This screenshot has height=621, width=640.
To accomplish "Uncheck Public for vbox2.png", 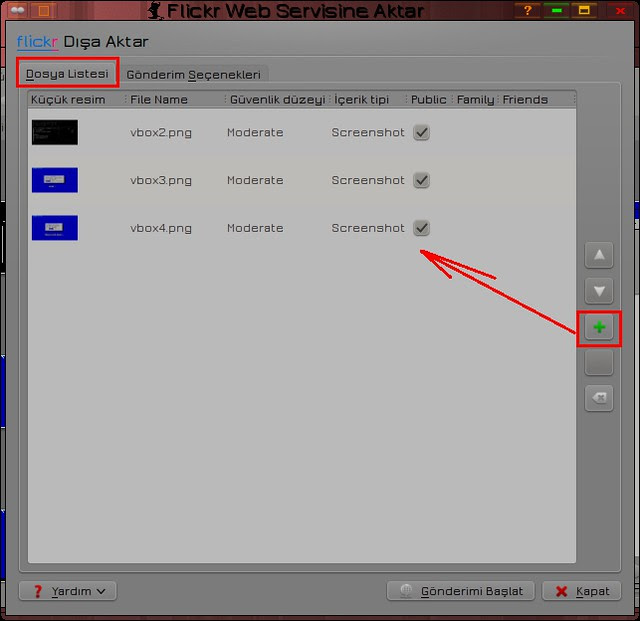I will click(x=422, y=132).
